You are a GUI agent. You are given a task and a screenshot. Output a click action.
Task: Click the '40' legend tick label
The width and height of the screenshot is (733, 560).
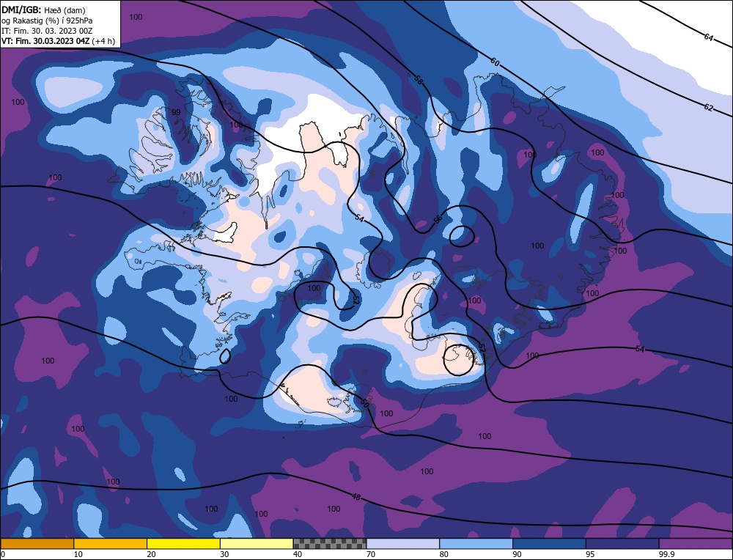coord(298,554)
